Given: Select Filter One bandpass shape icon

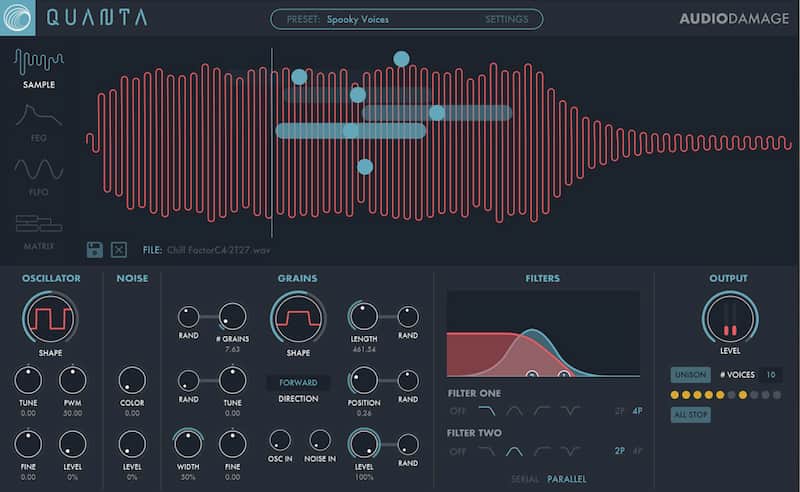Looking at the screenshot, I should click(514, 410).
